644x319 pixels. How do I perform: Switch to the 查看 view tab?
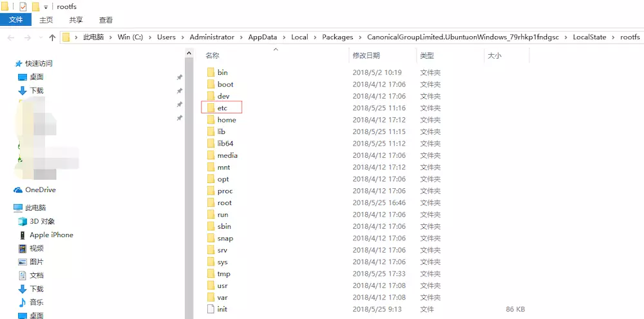click(106, 20)
